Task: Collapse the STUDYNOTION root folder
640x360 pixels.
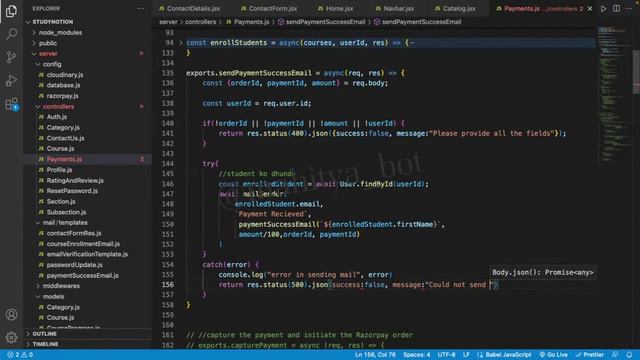Action: (88, 22)
